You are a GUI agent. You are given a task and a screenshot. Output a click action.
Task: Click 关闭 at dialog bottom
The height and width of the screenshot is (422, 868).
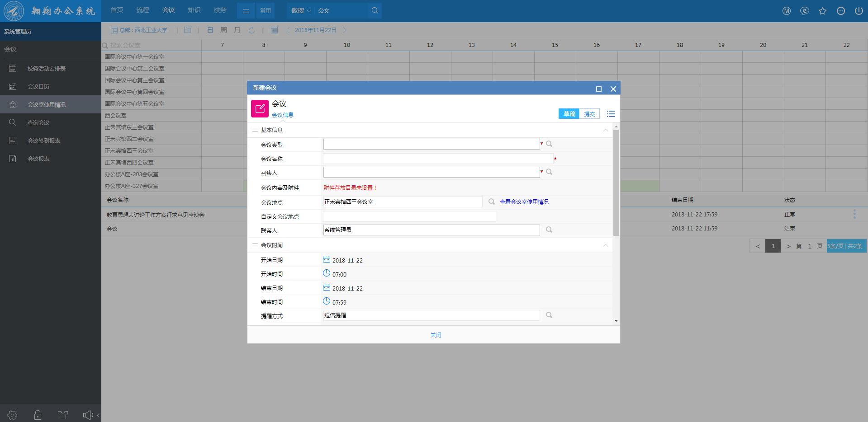[x=436, y=335]
